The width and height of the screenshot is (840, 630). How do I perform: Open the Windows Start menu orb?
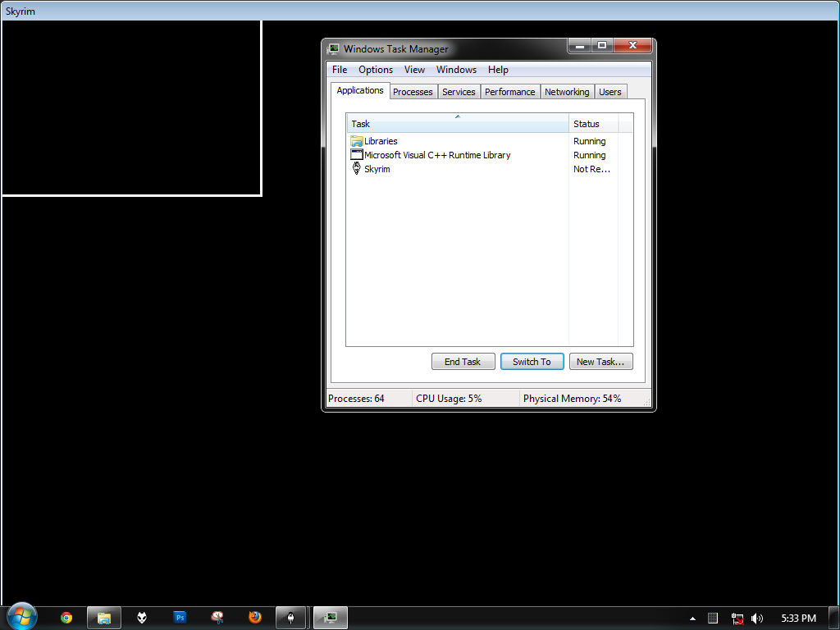pyautogui.click(x=22, y=616)
